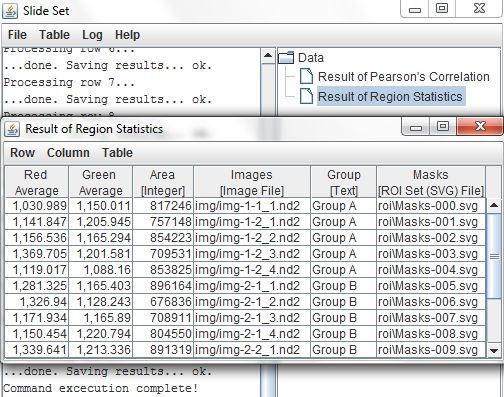The height and width of the screenshot is (397, 504).
Task: Click Area cell 708911
Action: 163,318
